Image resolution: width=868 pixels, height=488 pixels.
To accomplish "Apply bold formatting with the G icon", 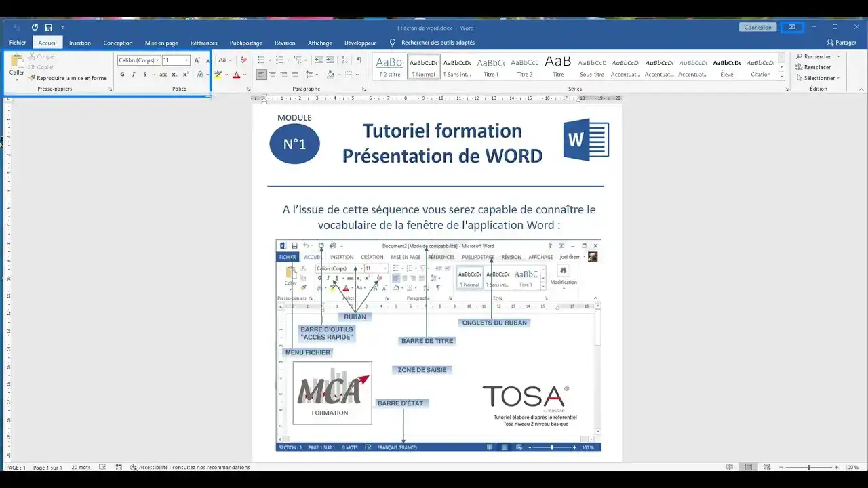I will [123, 75].
